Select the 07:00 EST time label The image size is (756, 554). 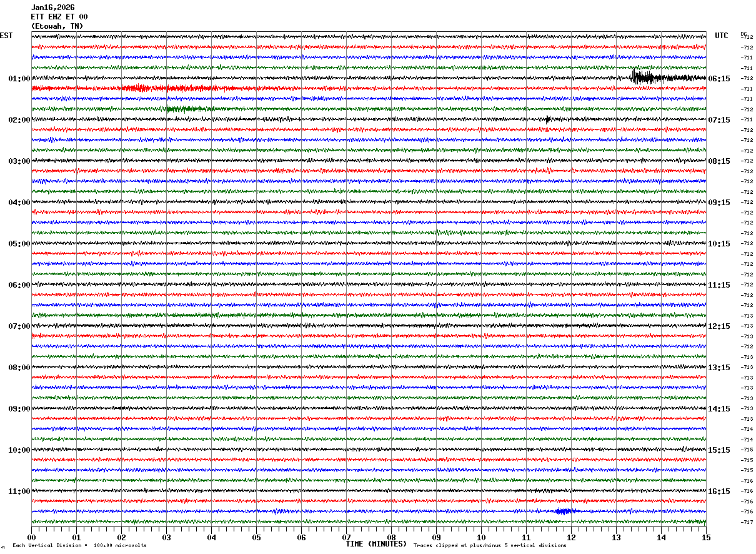(19, 326)
